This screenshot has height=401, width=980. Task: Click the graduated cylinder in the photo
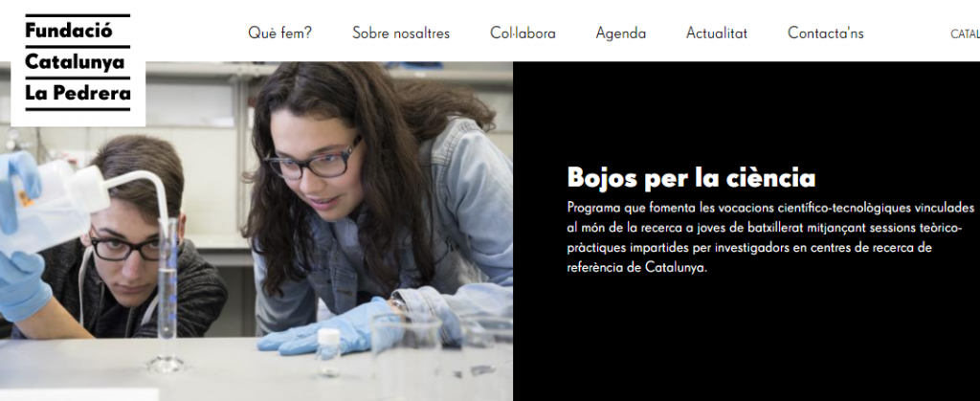tap(167, 294)
